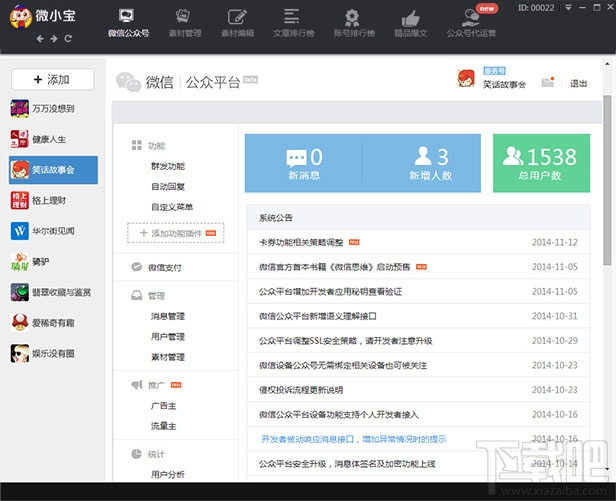Select the 笑话故事会 account

click(x=53, y=170)
